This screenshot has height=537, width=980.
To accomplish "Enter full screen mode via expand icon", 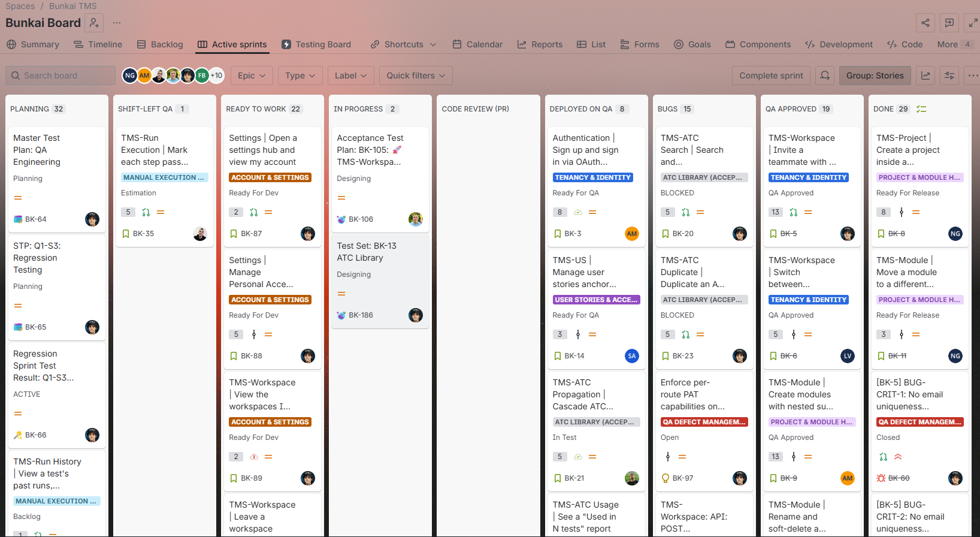I will click(x=973, y=23).
